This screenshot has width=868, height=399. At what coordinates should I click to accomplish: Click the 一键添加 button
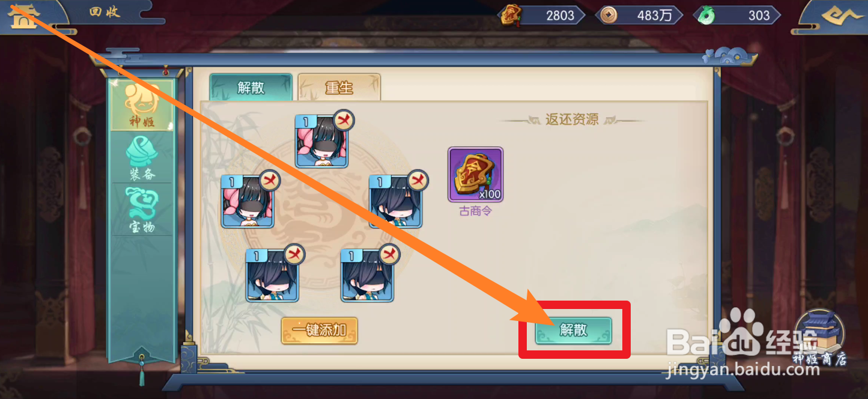pos(320,331)
